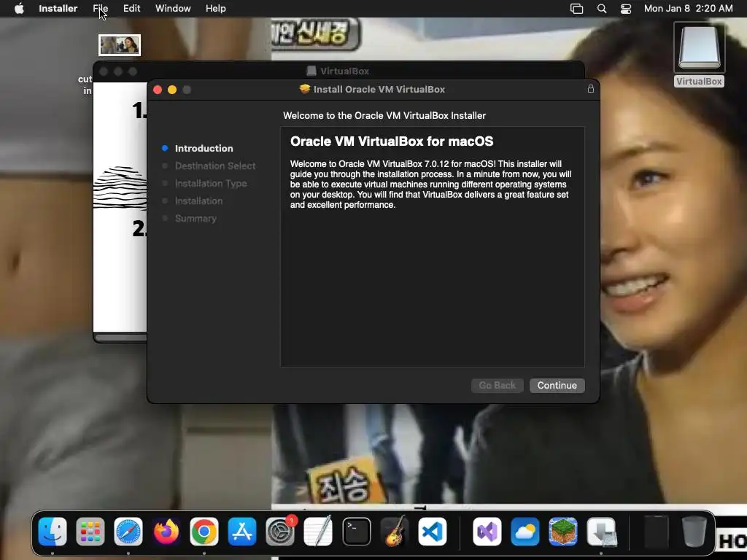Image resolution: width=747 pixels, height=560 pixels.
Task: Click the Installer app icon in dock
Action: click(601, 532)
